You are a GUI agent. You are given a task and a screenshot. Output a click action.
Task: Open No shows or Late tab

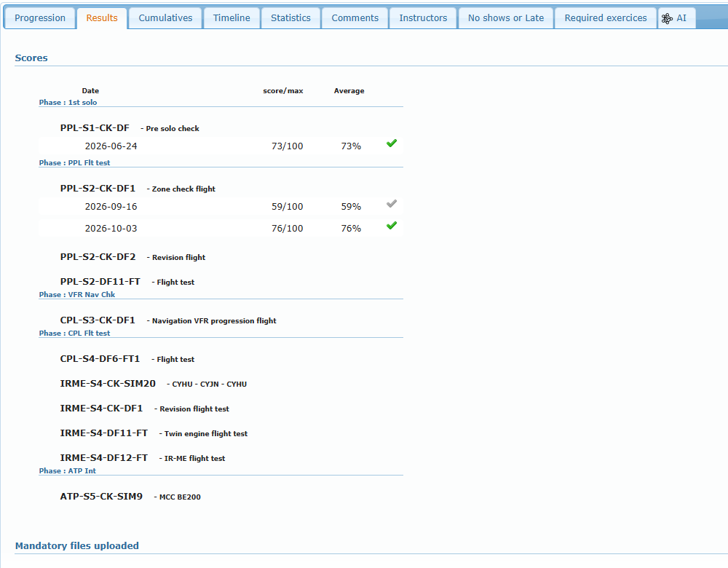(x=506, y=18)
